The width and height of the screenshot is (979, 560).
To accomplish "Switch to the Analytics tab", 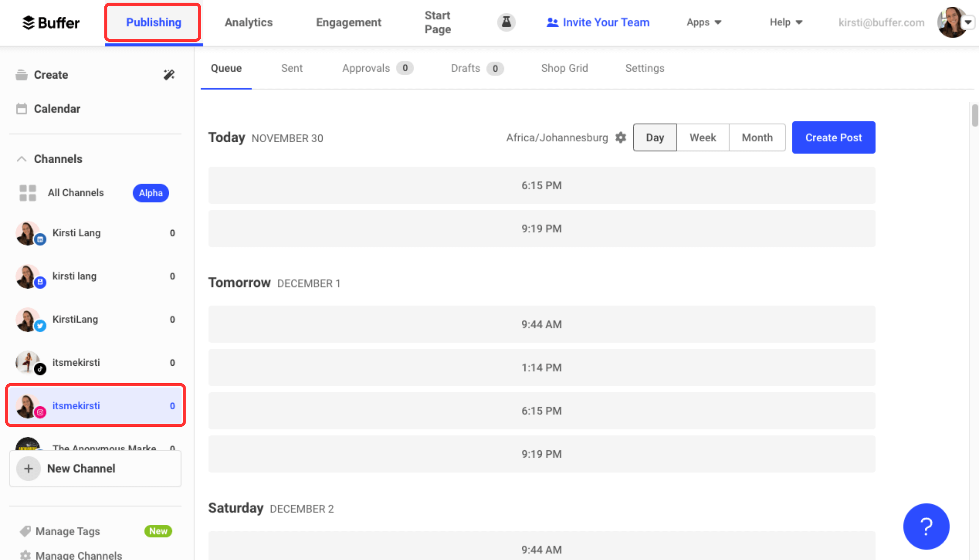I will 249,22.
